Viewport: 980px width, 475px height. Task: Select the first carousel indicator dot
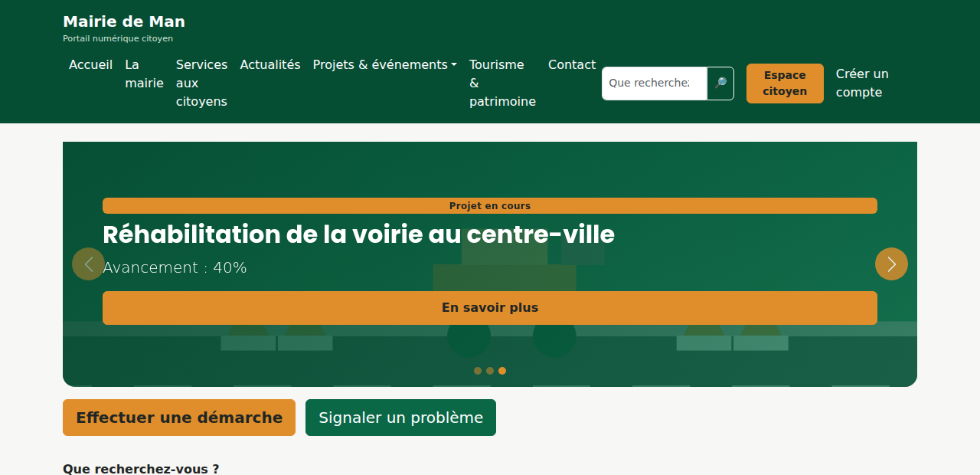click(x=478, y=371)
